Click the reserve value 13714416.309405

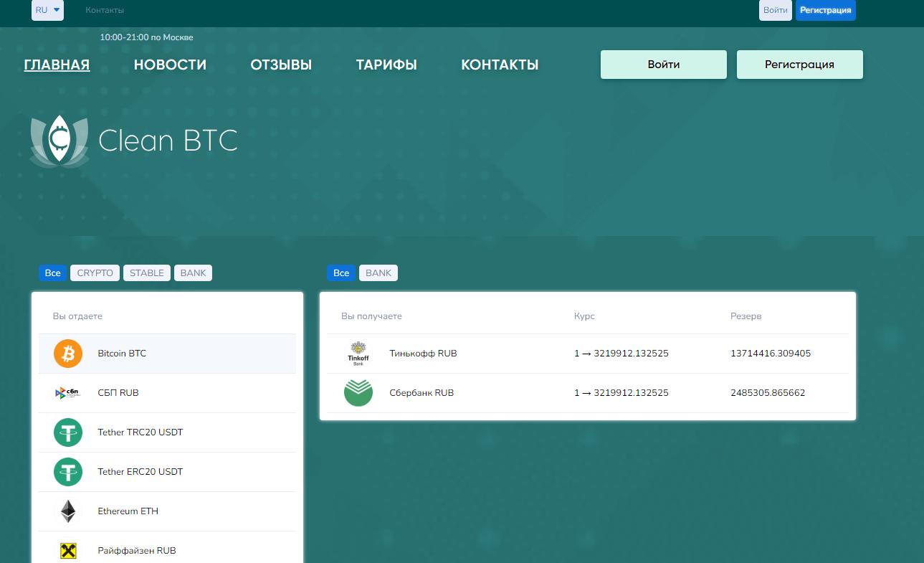[x=771, y=354]
